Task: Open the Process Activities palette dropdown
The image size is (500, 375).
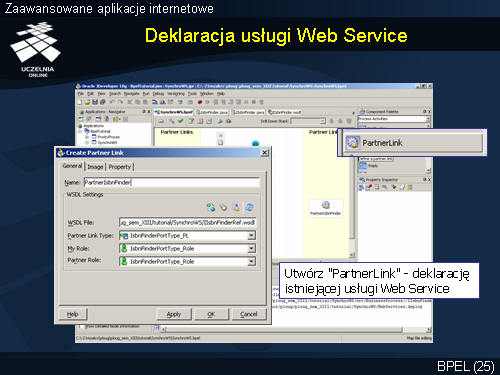Action: (428, 119)
